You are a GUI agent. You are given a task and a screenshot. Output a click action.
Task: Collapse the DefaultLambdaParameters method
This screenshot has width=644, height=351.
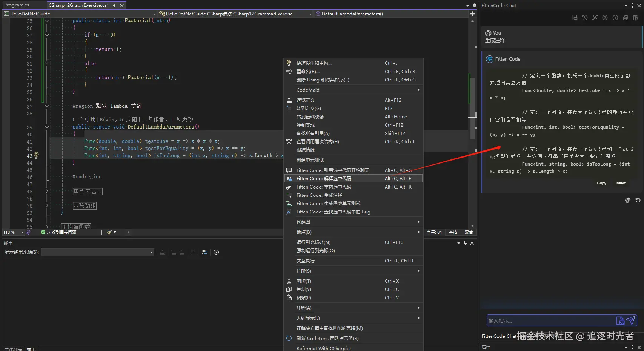click(47, 127)
